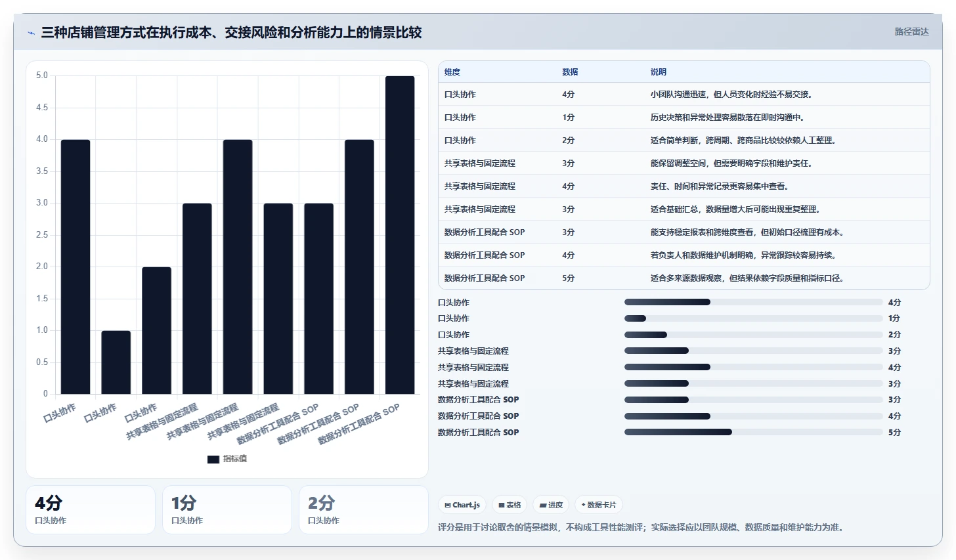
Task: Click the legend color swatch for 指标值
Action: [x=213, y=459]
